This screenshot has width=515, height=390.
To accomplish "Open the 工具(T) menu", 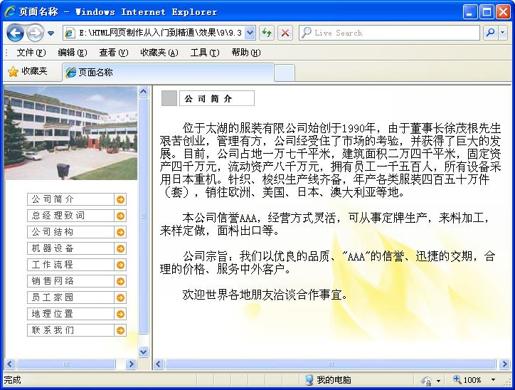I will coord(205,52).
